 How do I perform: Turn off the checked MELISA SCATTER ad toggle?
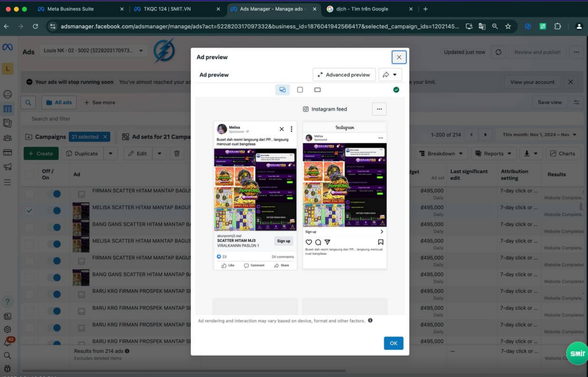[54, 211]
